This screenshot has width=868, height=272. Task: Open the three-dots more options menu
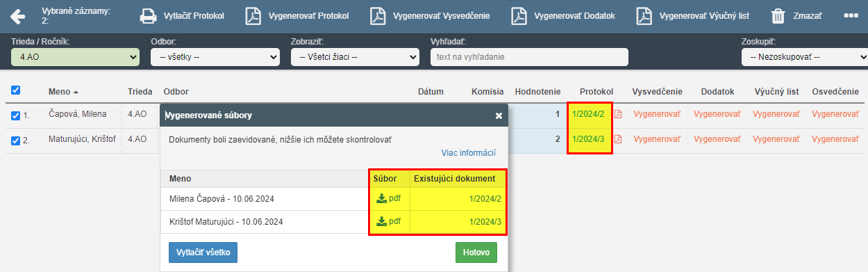pyautogui.click(x=851, y=15)
